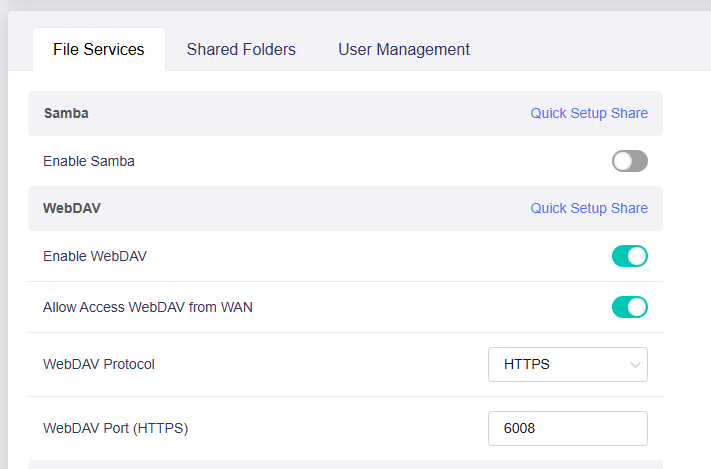Click the WebDAV Port (HTTPS) label
The width and height of the screenshot is (711, 469).
[116, 428]
